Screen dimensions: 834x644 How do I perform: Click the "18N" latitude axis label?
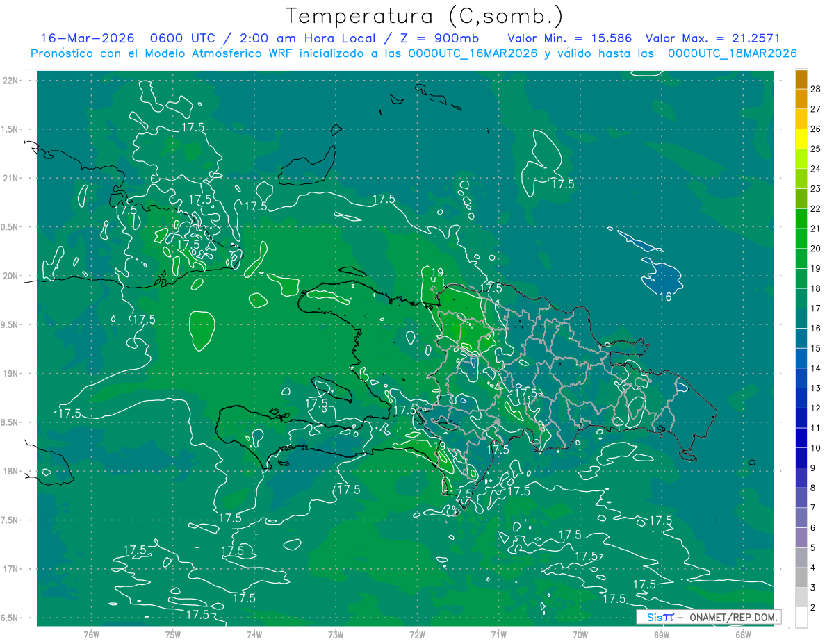(11, 471)
